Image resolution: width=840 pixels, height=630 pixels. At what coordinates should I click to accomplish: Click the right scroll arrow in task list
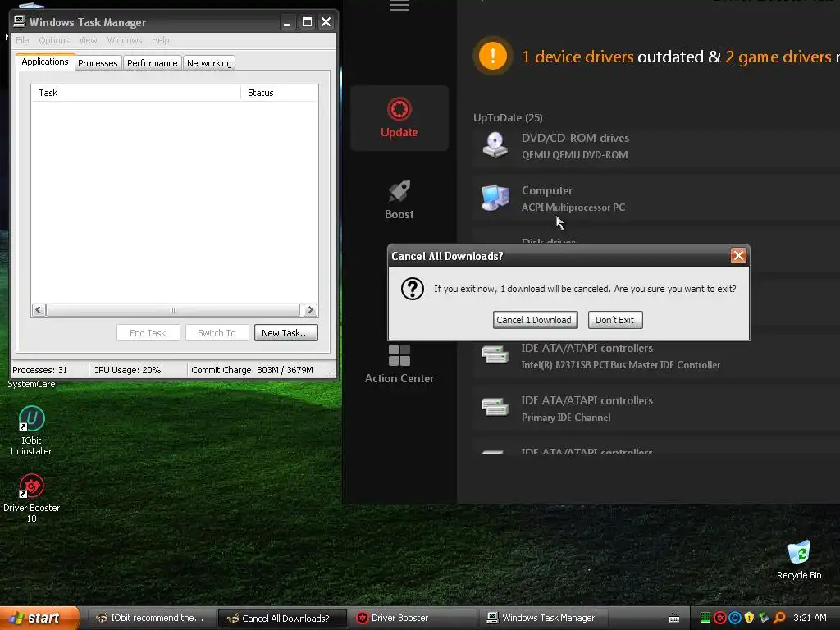[x=310, y=309]
